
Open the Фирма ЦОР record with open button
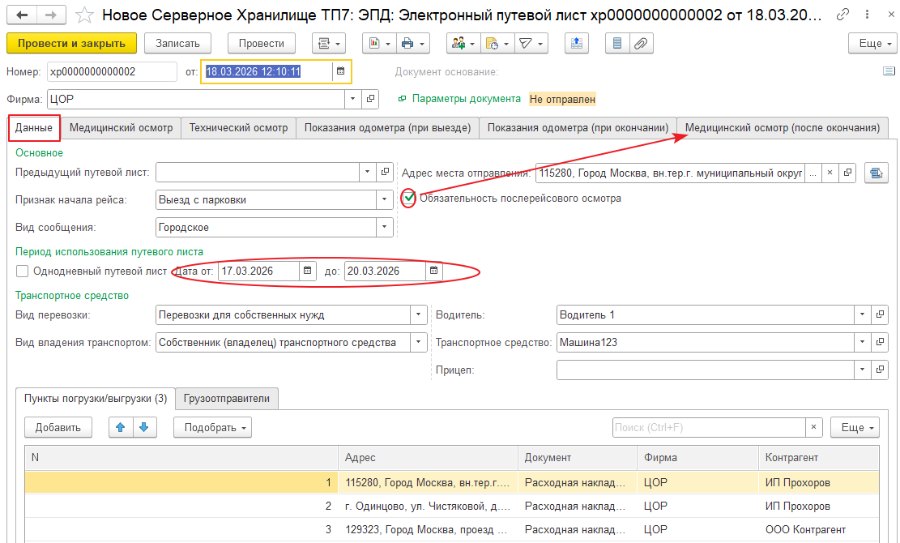click(371, 99)
